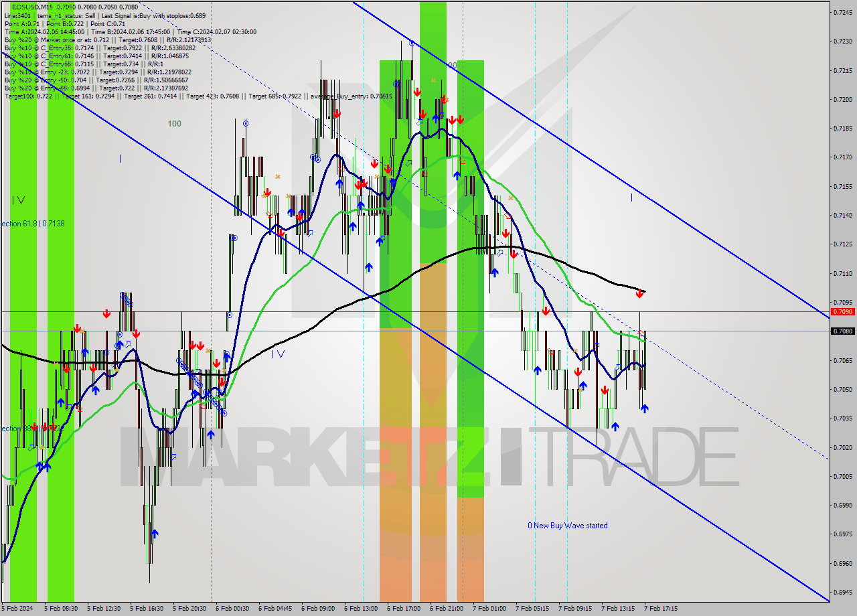Viewport: 857px width, 616px height.
Task: Click the 0.7230 price axis label
Action: click(842, 42)
